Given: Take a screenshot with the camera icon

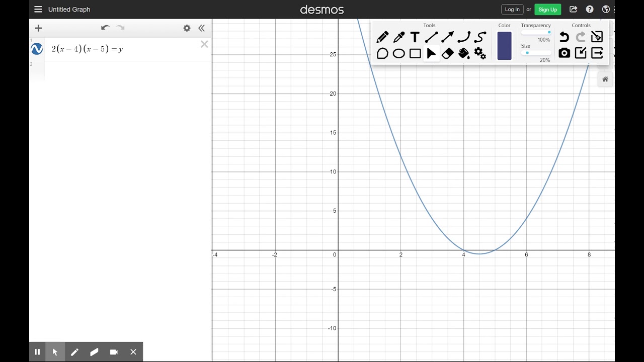Looking at the screenshot, I should pos(565,53).
